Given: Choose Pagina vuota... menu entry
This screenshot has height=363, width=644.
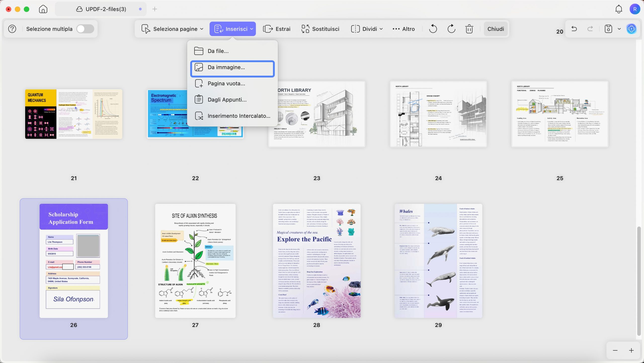Looking at the screenshot, I should 232,83.
